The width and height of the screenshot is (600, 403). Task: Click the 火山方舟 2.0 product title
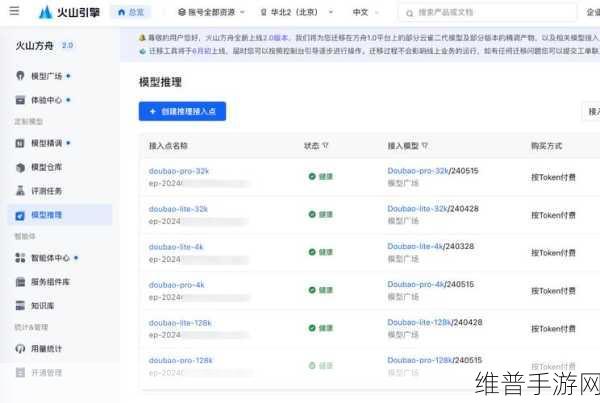44,46
